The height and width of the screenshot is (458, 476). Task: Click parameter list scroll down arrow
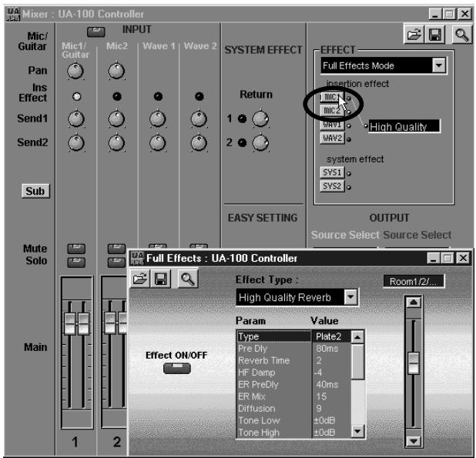[358, 431]
